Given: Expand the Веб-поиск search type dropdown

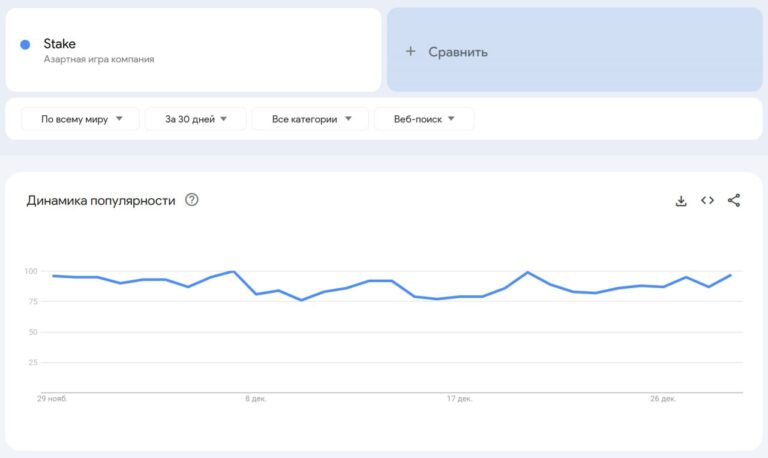Looking at the screenshot, I should pos(424,119).
